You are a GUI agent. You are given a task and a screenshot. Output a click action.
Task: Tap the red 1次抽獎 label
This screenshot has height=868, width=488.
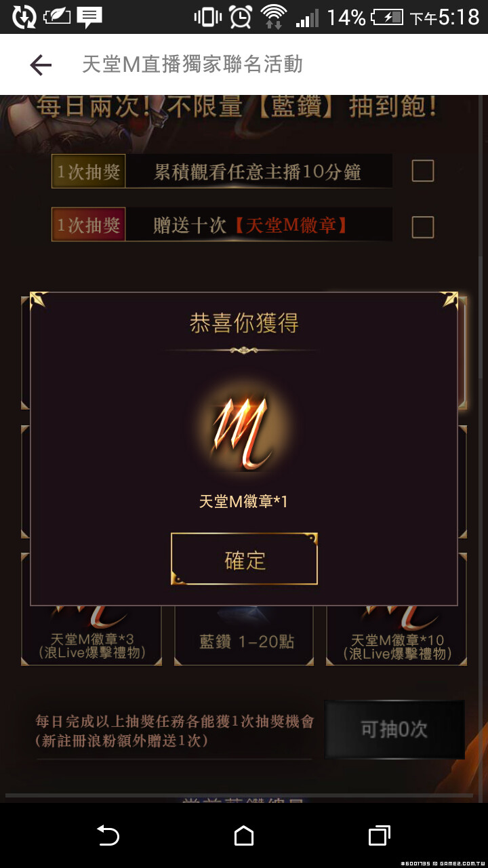[x=88, y=225]
